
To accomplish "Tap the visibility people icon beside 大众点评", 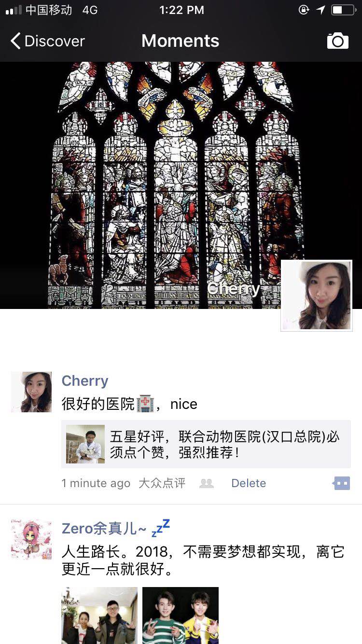I will click(207, 483).
